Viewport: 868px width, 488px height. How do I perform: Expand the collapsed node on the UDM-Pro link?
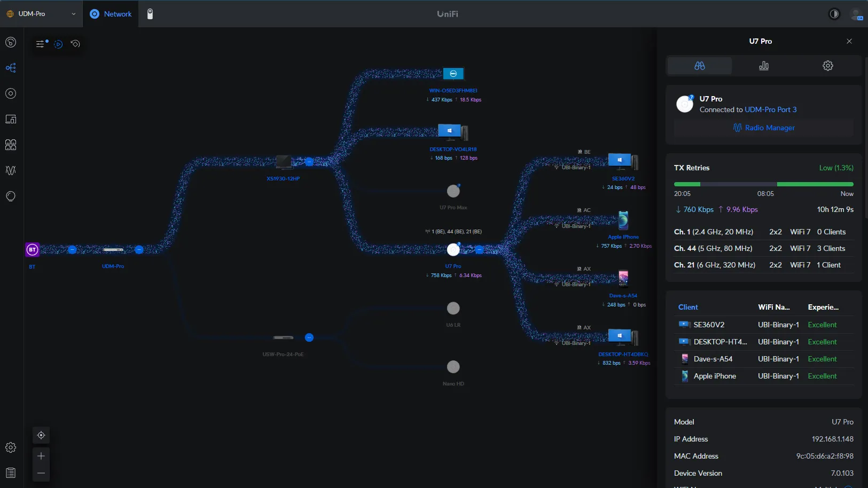73,249
